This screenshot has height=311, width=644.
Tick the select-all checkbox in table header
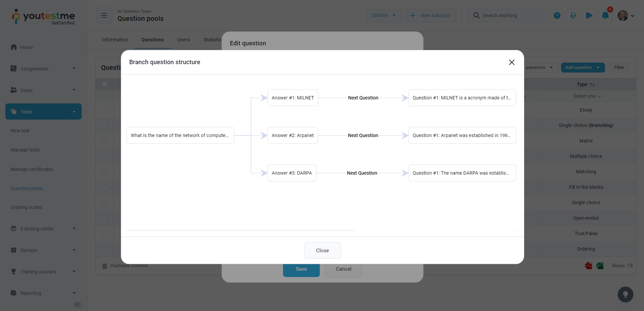(105, 84)
